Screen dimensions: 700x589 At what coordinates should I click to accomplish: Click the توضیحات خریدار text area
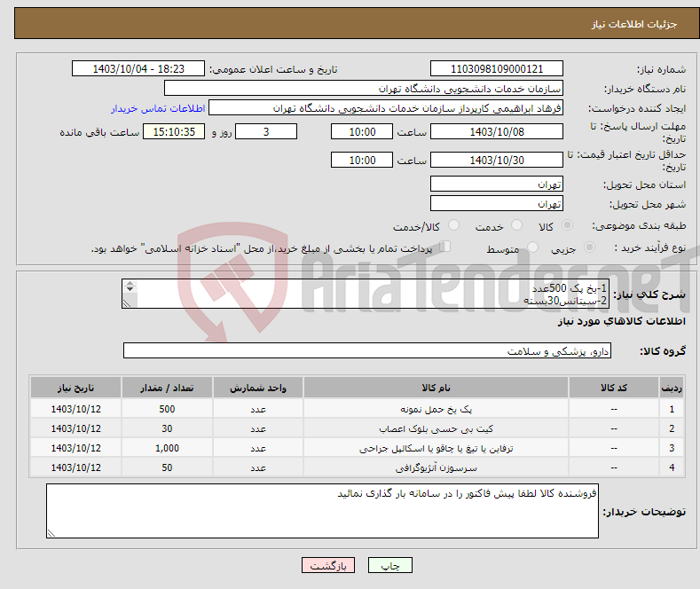(x=322, y=511)
